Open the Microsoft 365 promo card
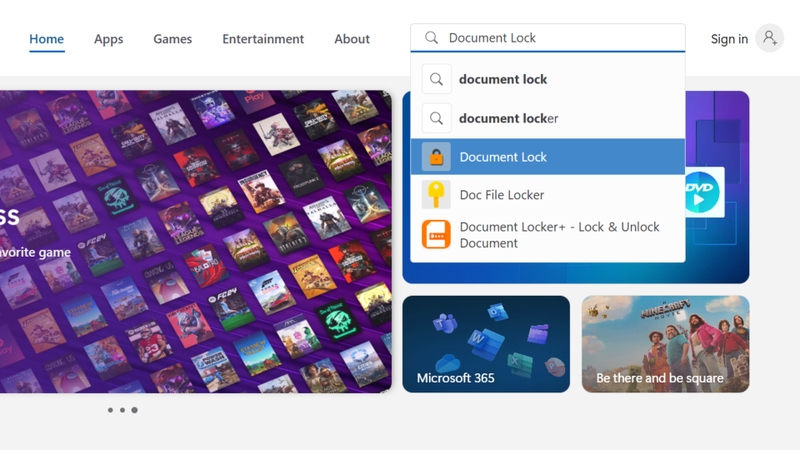800x450 pixels. pyautogui.click(x=486, y=344)
